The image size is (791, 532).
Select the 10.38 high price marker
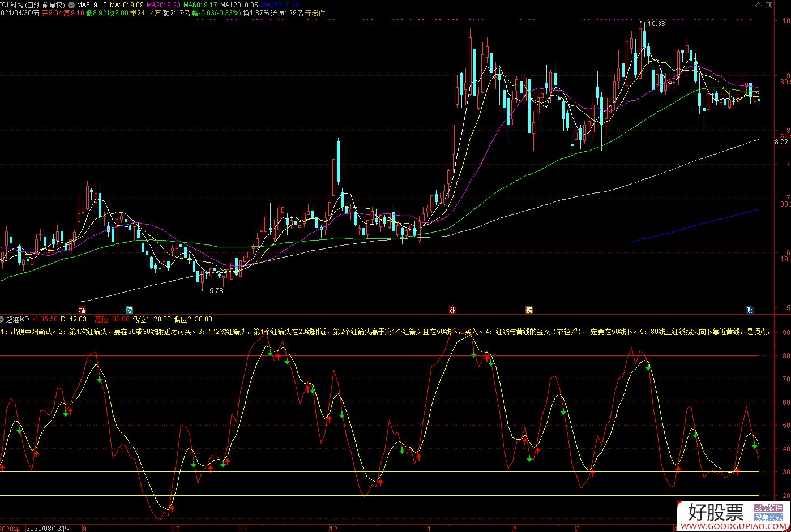[x=656, y=24]
